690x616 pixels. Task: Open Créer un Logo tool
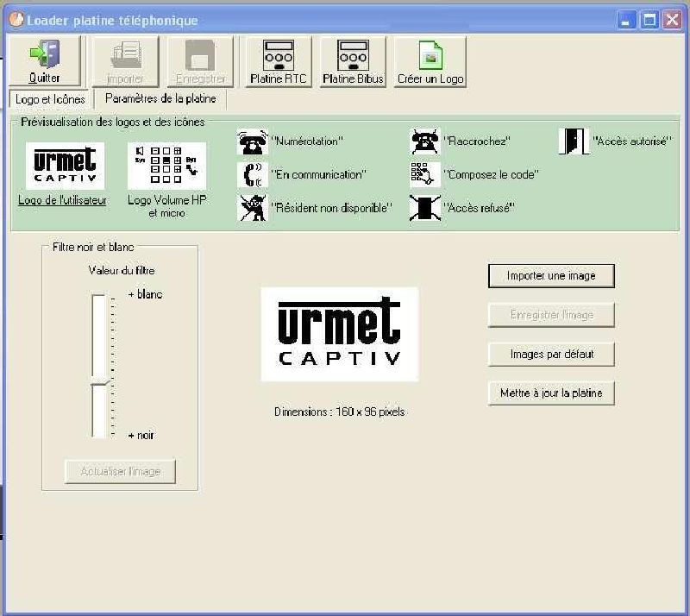pyautogui.click(x=430, y=59)
